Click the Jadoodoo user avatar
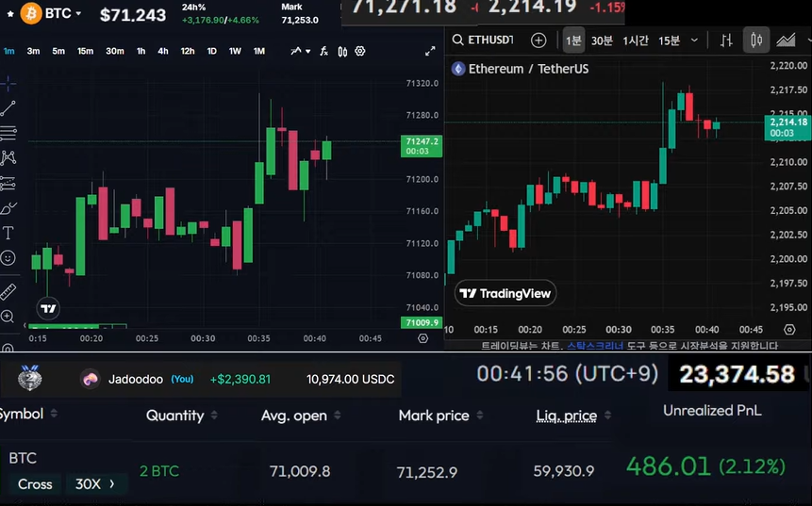The height and width of the screenshot is (506, 812). coord(91,379)
